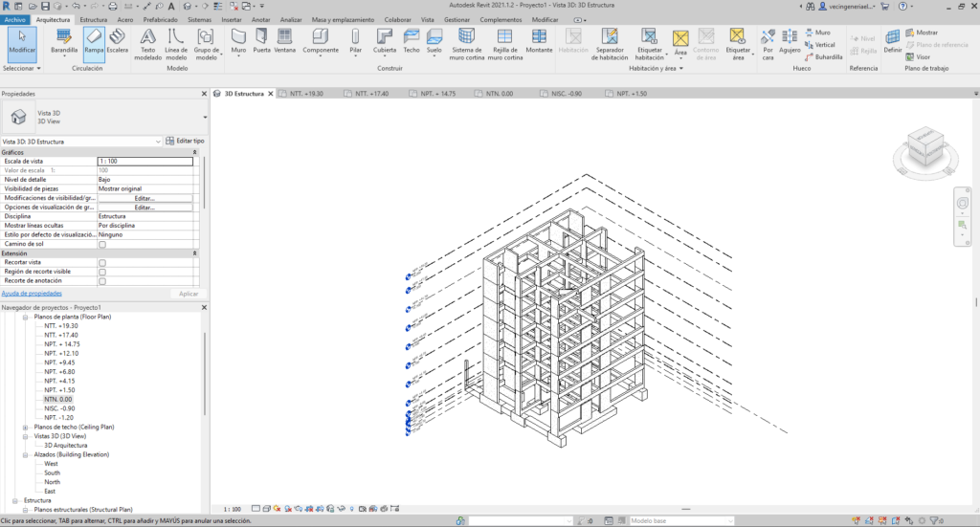Image resolution: width=980 pixels, height=527 pixels.
Task: Open the Grupo de modelo tool
Action: (x=207, y=44)
